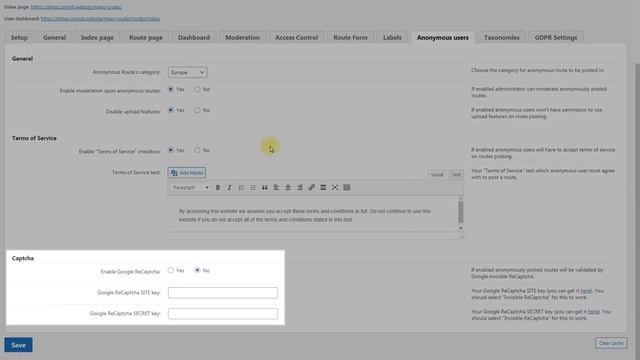640x360 pixels.
Task: Insert a numbered list in the editor
Action: tap(253, 187)
